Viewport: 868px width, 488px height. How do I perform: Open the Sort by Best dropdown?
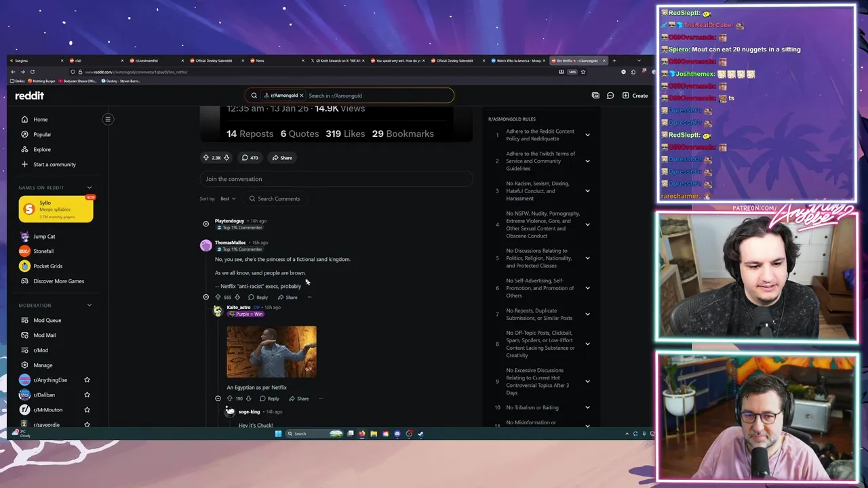[228, 199]
